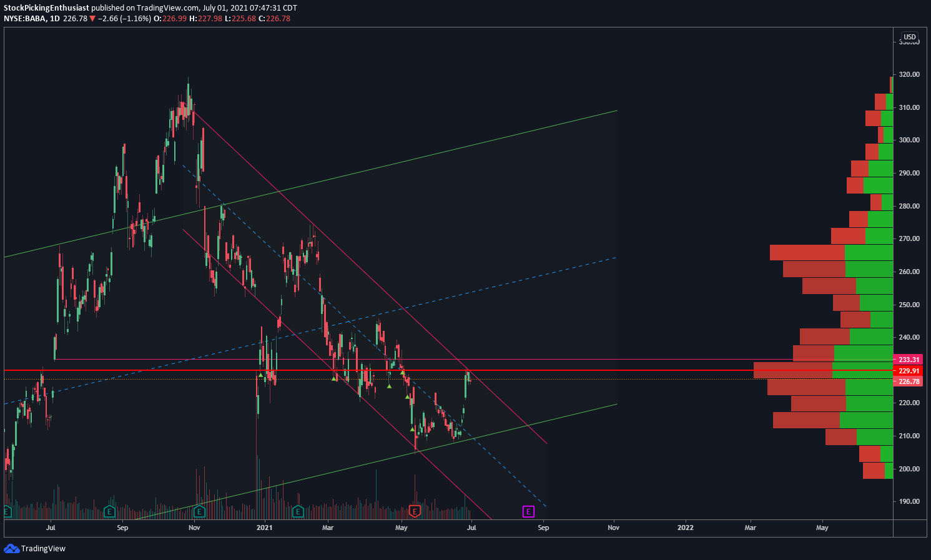The height and width of the screenshot is (560, 931).
Task: Click the "July 01, 2021 07:47:31 CDT" timestamp
Action: (250, 8)
